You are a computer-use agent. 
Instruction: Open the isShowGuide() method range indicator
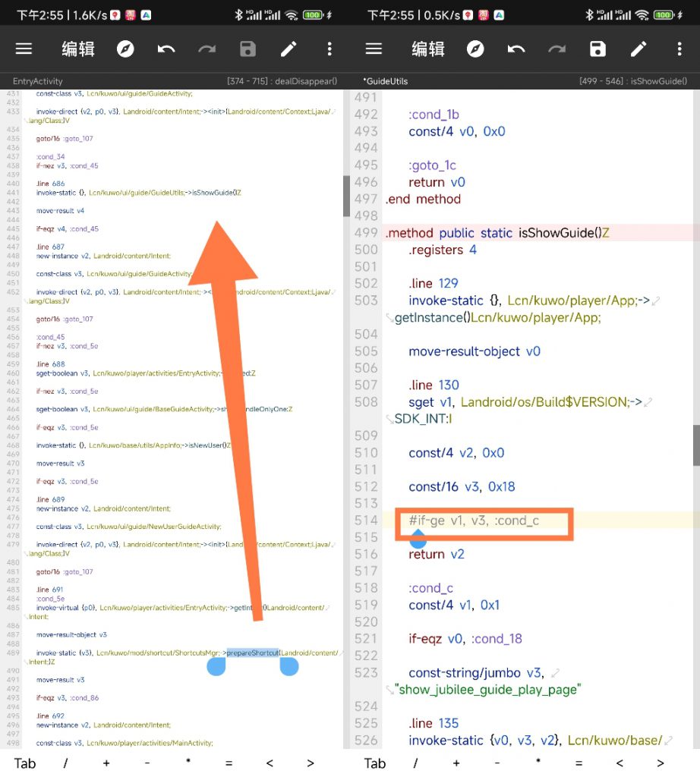(x=632, y=81)
